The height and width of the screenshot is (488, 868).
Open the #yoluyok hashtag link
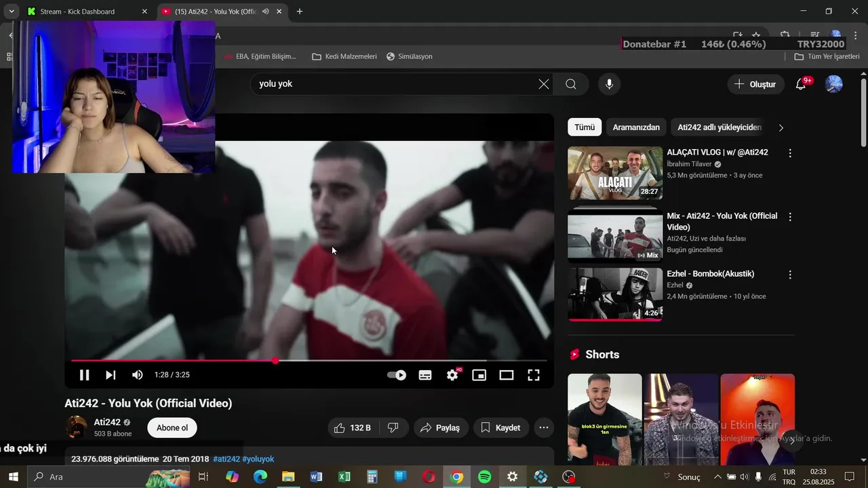[258, 459]
